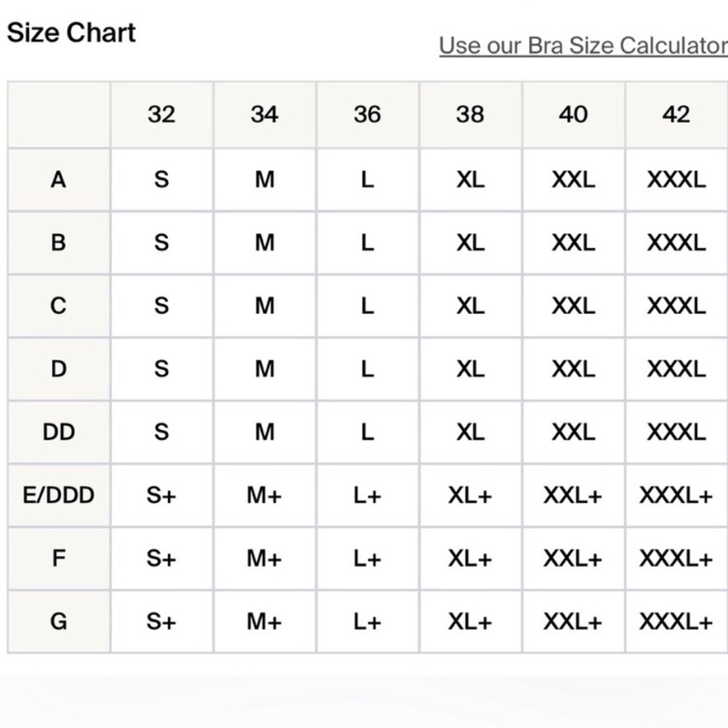Click the XXL+ cell in row G
The image size is (728, 728).
click(574, 622)
